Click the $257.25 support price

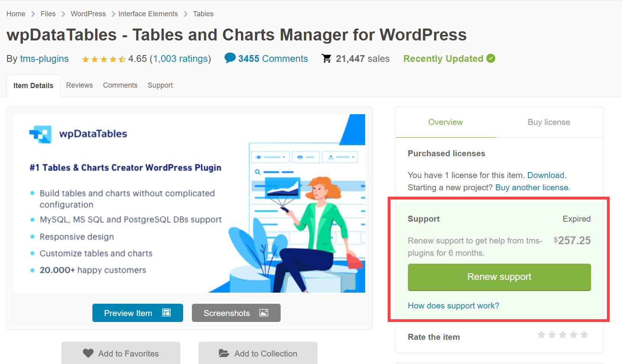coord(572,241)
